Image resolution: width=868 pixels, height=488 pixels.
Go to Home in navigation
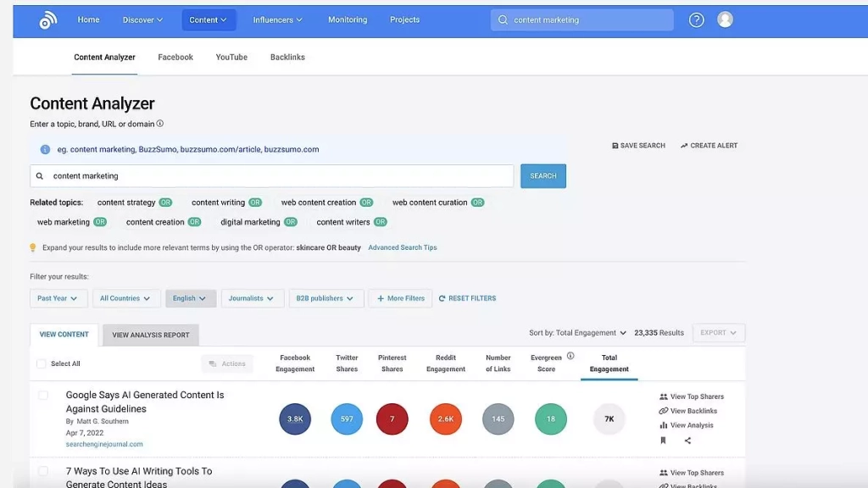pyautogui.click(x=88, y=20)
